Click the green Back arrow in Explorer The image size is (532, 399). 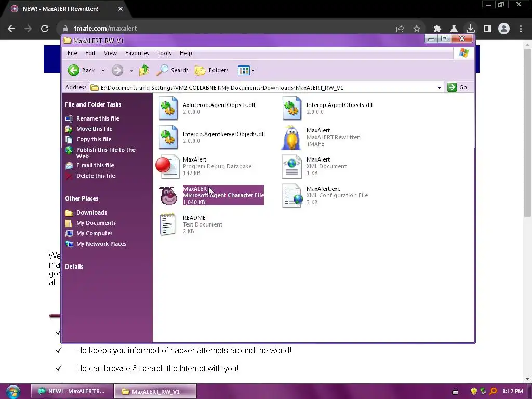tap(74, 70)
